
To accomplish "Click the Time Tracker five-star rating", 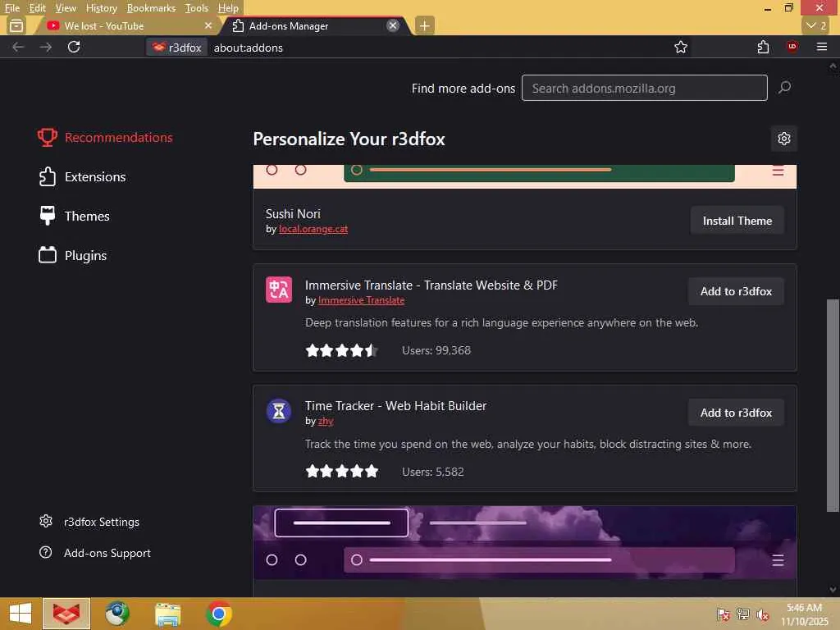I will pos(342,472).
